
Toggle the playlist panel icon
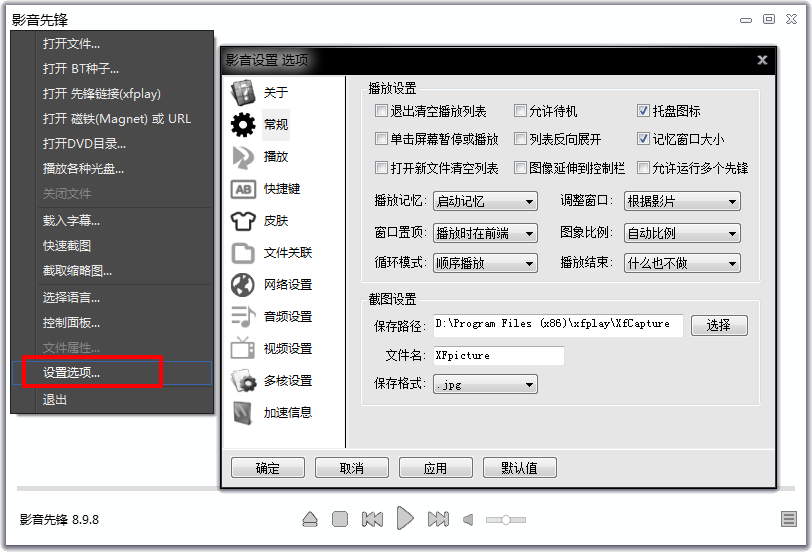click(789, 519)
